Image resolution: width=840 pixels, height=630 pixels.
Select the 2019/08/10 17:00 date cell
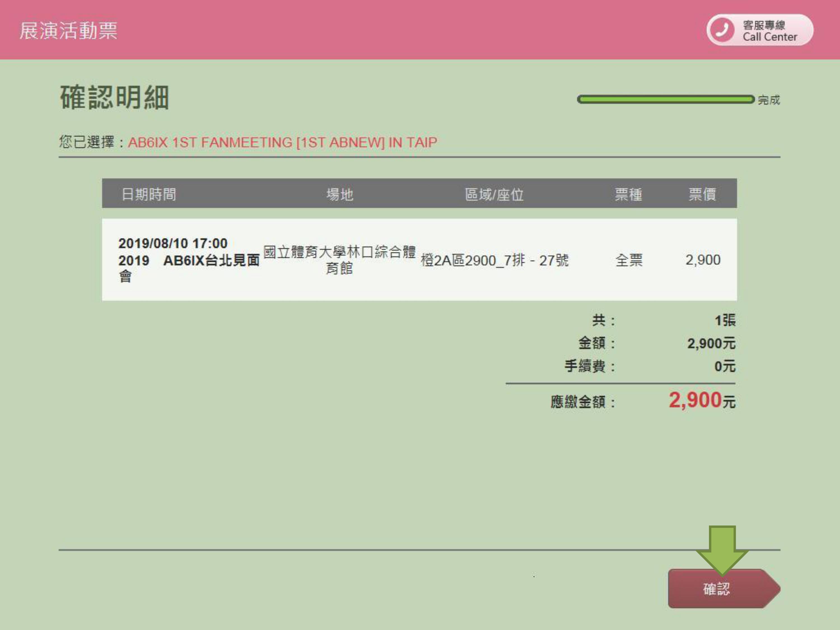(x=173, y=243)
